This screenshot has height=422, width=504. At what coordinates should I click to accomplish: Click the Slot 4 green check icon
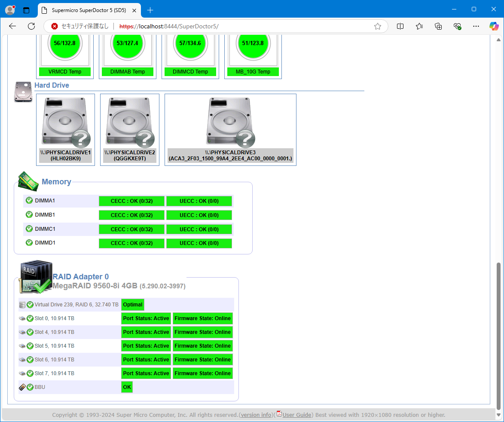tap(30, 332)
